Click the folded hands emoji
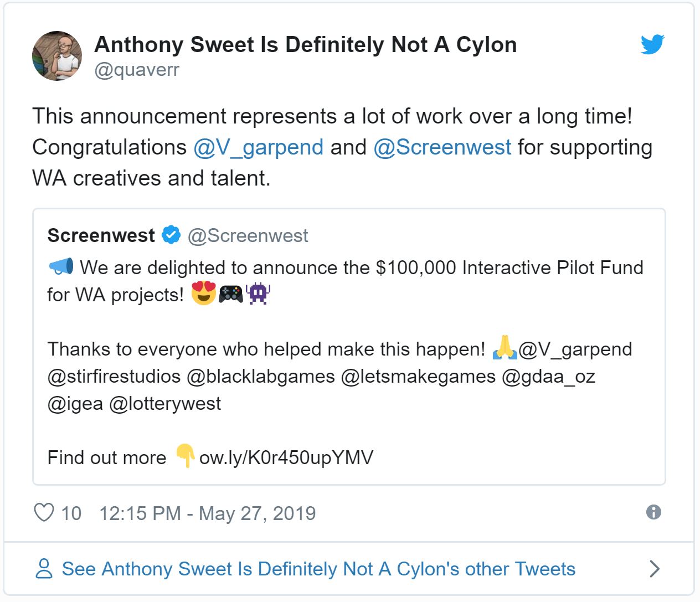Screen dimensions: 700x602 (505, 348)
